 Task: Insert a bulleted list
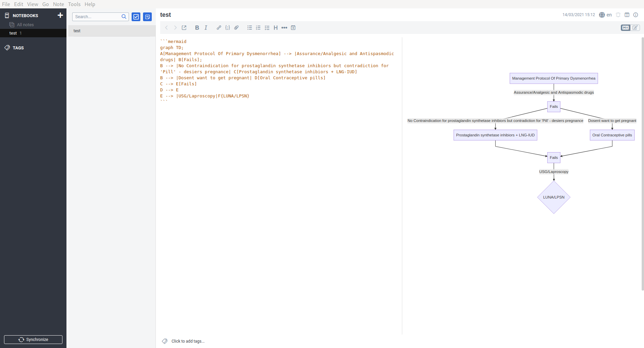[249, 28]
